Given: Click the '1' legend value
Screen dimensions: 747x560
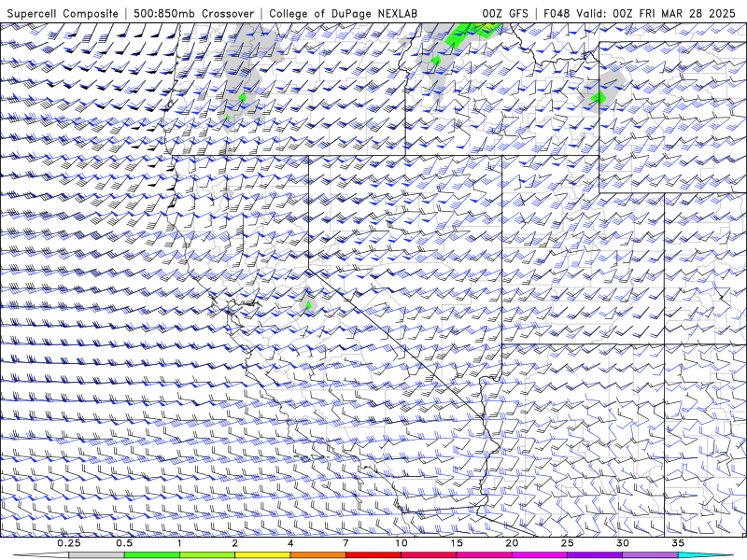Looking at the screenshot, I should point(179,543).
